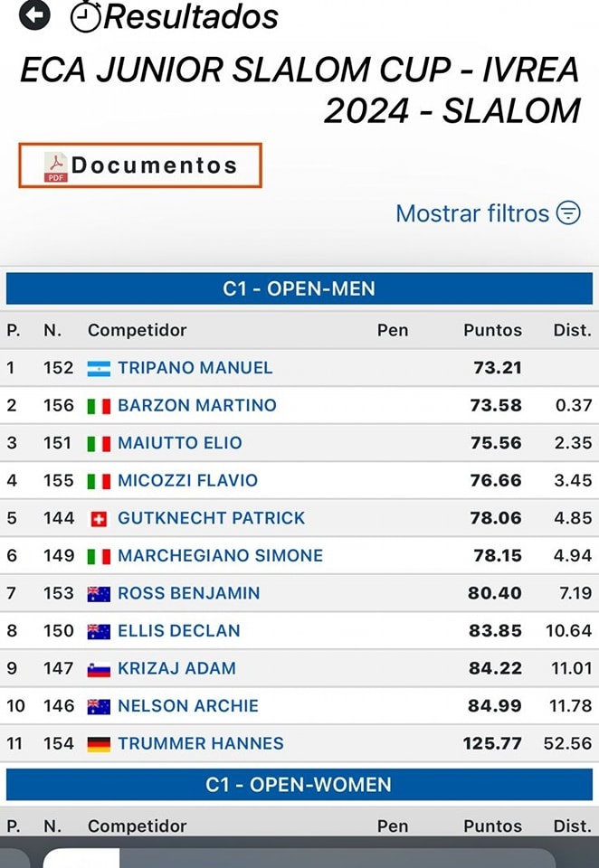Expand the C1 - OPEN-WOMEN section header
This screenshot has width=599, height=868.
299,785
